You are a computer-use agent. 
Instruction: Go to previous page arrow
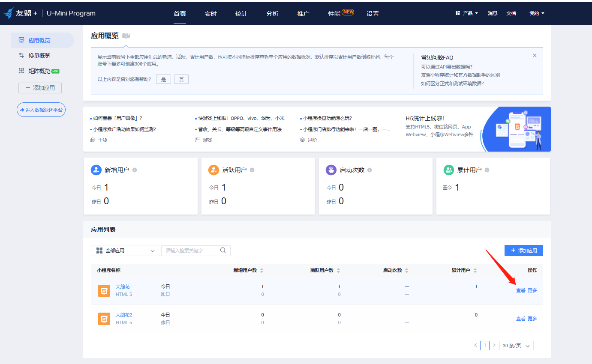[475, 345]
